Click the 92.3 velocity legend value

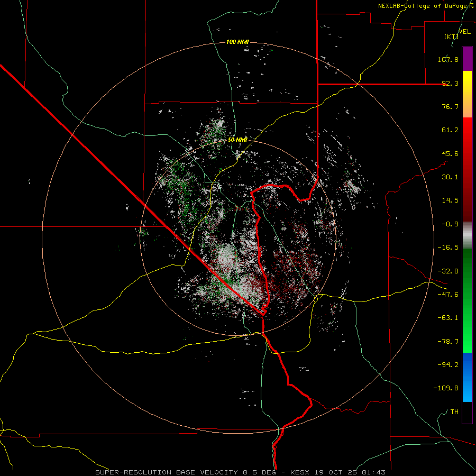coord(450,83)
